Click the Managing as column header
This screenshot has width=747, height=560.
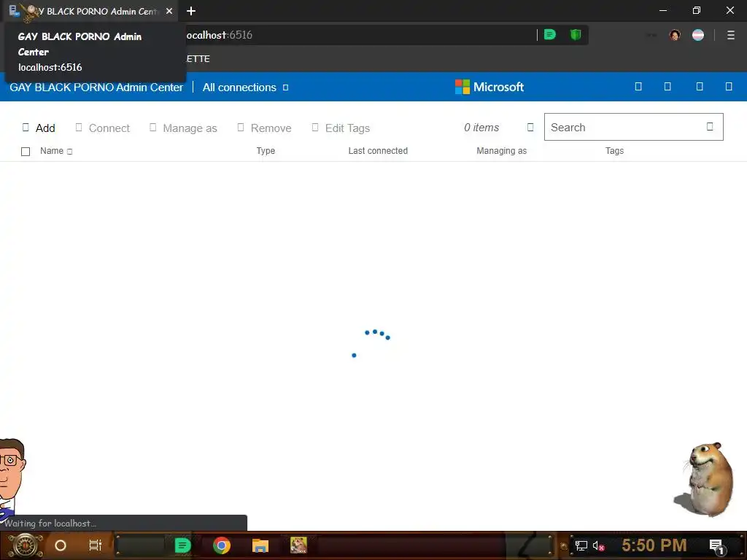pos(502,151)
